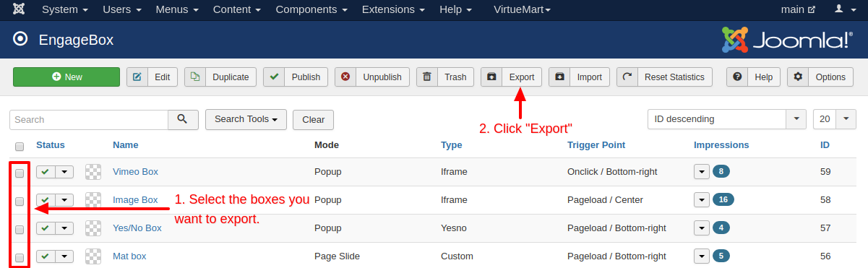This screenshot has width=868, height=268.
Task: Open Yes/No Box impressions dropdown arrow
Action: pos(702,228)
